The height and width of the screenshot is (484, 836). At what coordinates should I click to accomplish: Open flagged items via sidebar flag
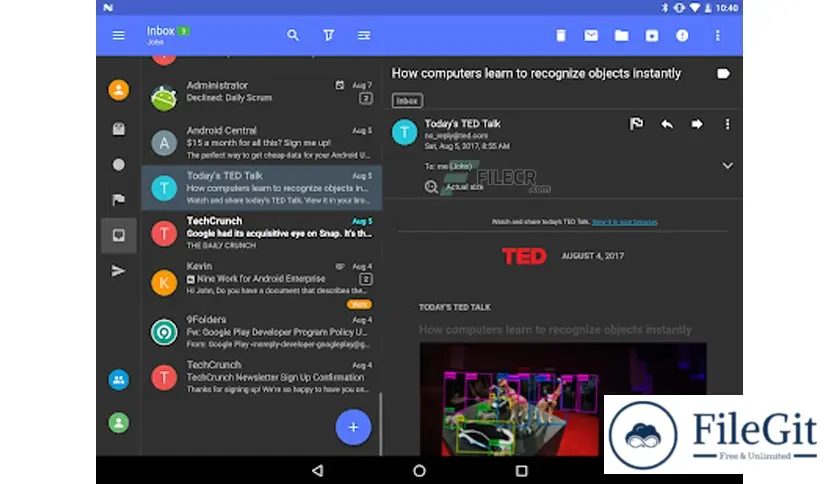(x=118, y=199)
